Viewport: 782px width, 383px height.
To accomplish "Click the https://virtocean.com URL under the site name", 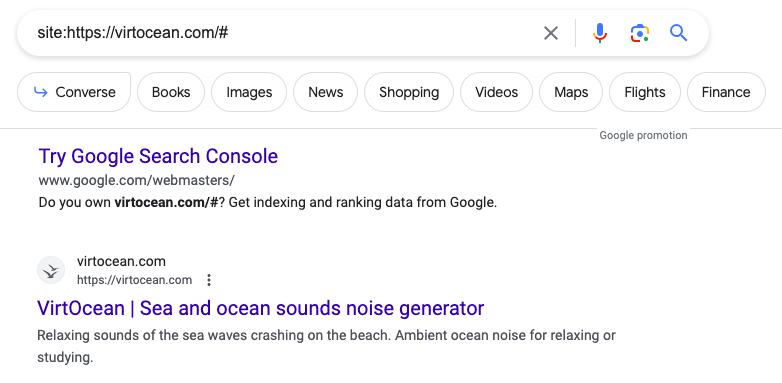I will 134,280.
